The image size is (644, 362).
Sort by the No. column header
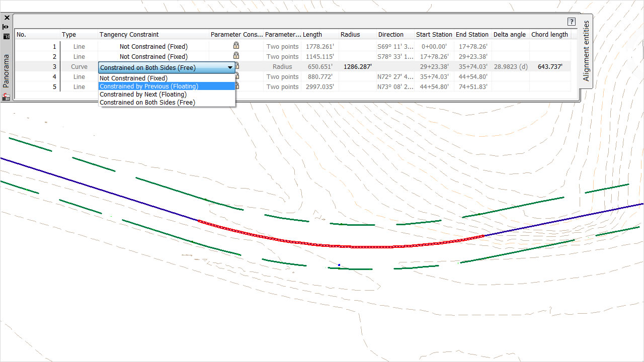(37, 35)
